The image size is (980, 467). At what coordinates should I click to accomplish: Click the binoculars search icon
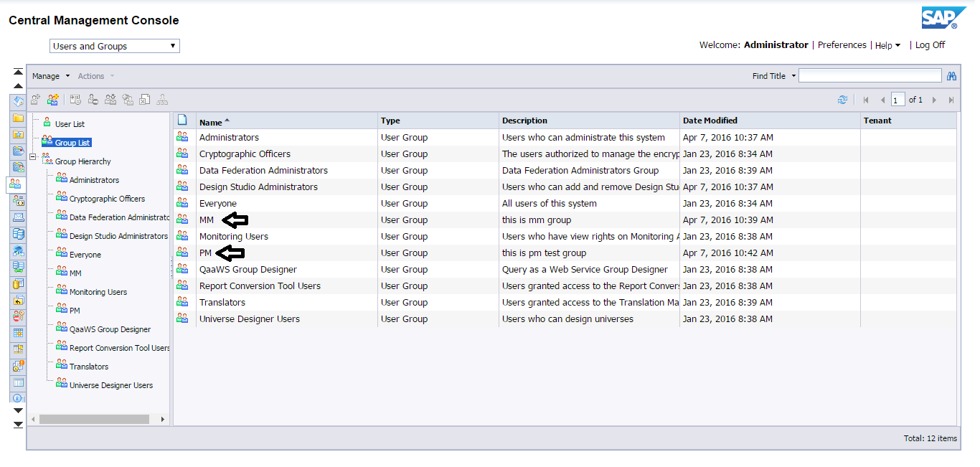(952, 76)
